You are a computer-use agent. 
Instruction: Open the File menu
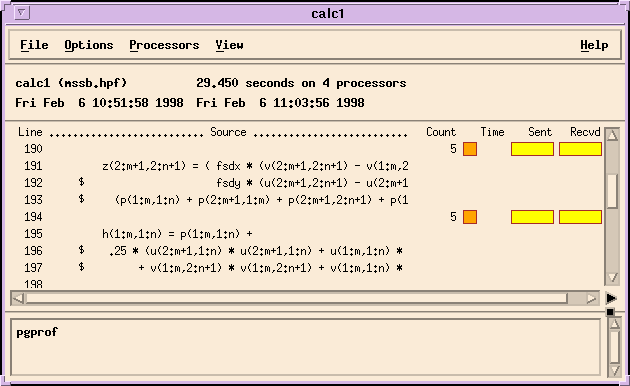[34, 45]
